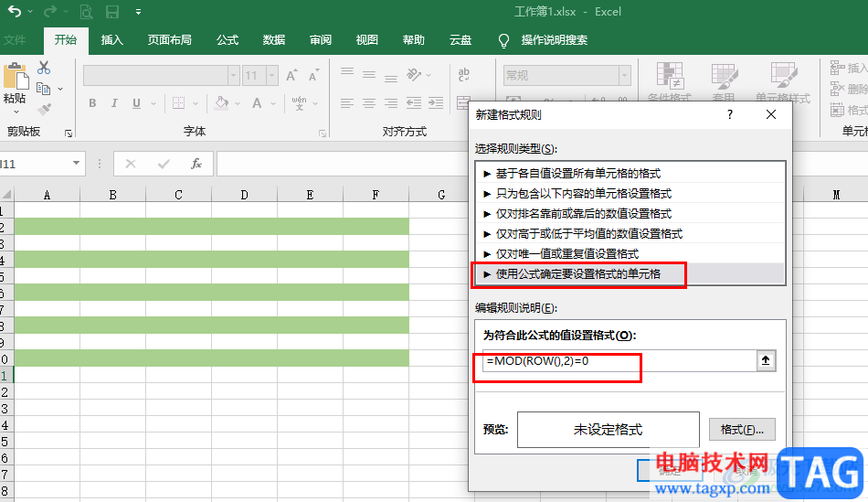Switch to the 页面布局 ribbon tab
The width and height of the screenshot is (868, 502).
tap(169, 40)
